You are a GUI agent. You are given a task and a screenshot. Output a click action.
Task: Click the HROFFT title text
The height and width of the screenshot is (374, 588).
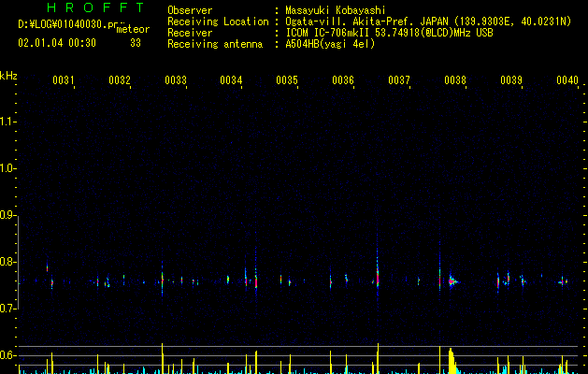pyautogui.click(x=95, y=7)
